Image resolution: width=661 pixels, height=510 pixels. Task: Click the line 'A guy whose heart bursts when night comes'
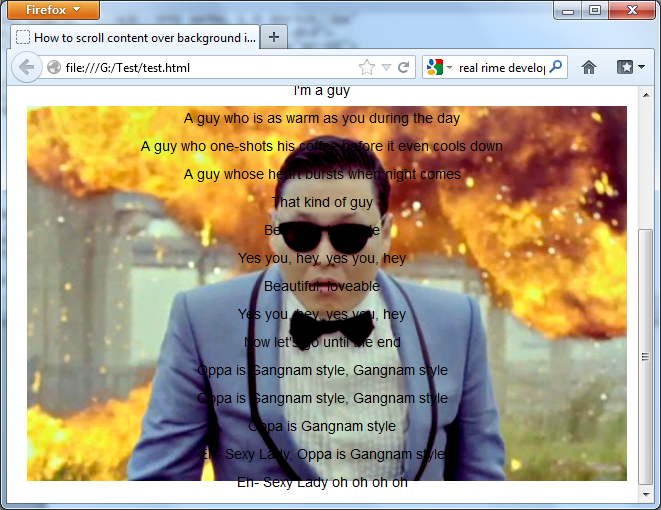point(322,174)
